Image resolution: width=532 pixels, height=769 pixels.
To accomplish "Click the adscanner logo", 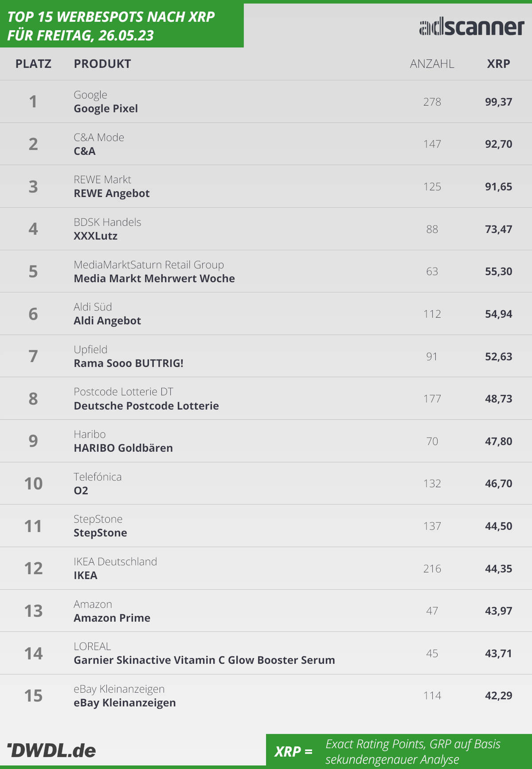I will tap(472, 27).
